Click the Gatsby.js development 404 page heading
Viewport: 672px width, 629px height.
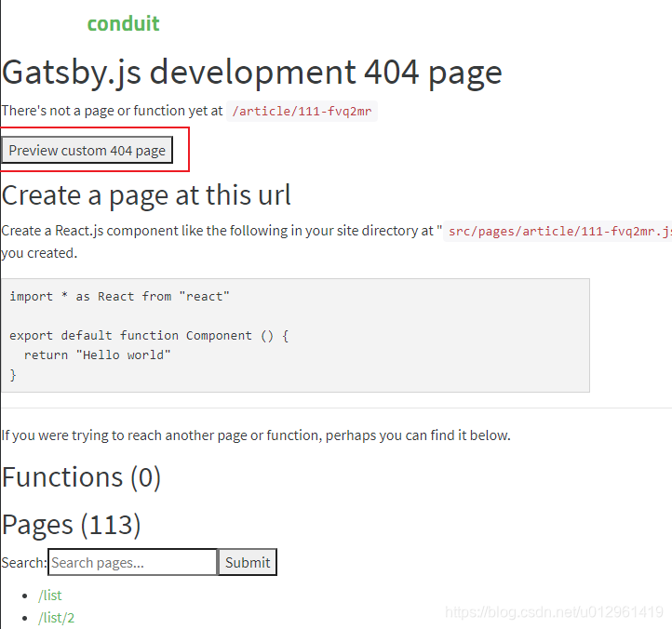pyautogui.click(x=252, y=73)
